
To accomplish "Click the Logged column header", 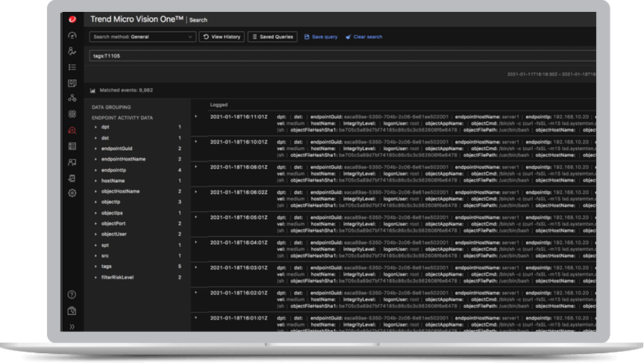I will (219, 105).
